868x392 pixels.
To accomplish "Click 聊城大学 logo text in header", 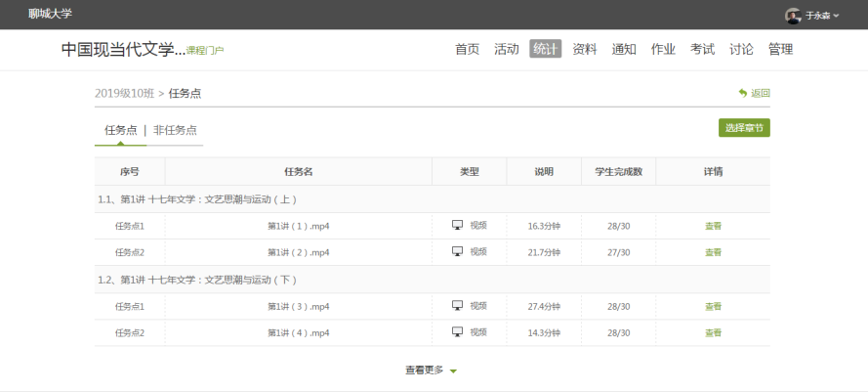I will point(50,14).
